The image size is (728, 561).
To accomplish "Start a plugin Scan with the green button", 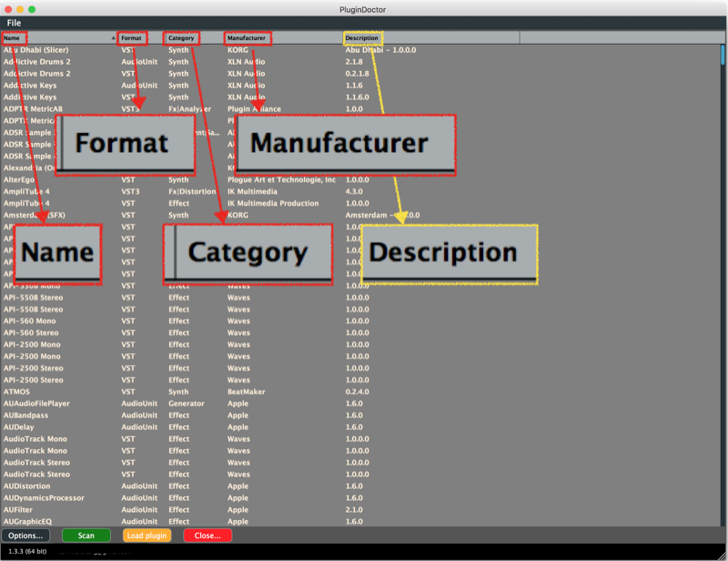I will coord(86,535).
